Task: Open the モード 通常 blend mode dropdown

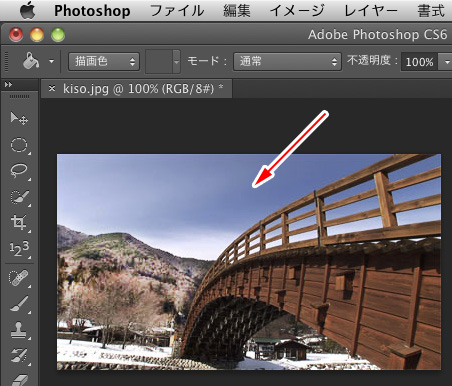Action: click(x=287, y=61)
